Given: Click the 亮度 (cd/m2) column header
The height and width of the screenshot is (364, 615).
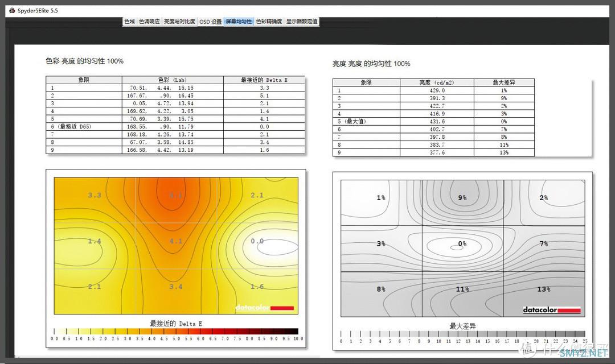Looking at the screenshot, I should click(x=437, y=82).
